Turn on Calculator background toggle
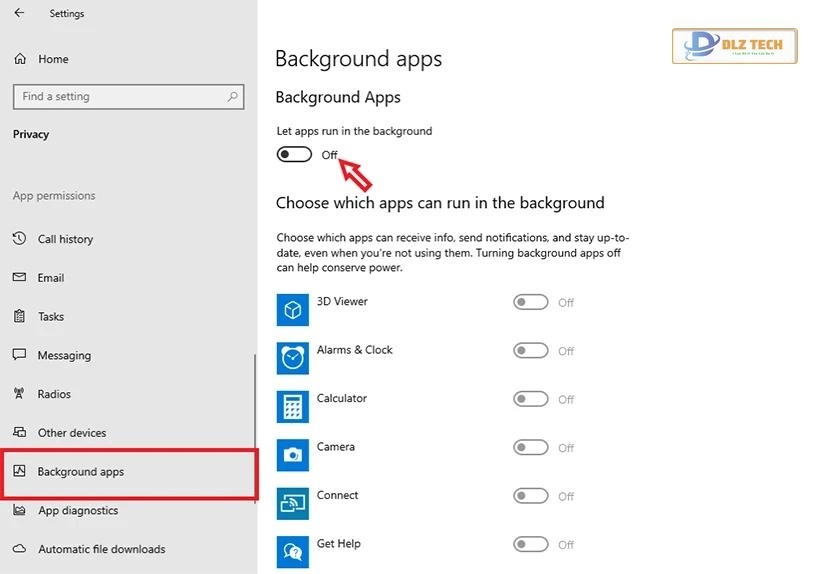 (530, 399)
